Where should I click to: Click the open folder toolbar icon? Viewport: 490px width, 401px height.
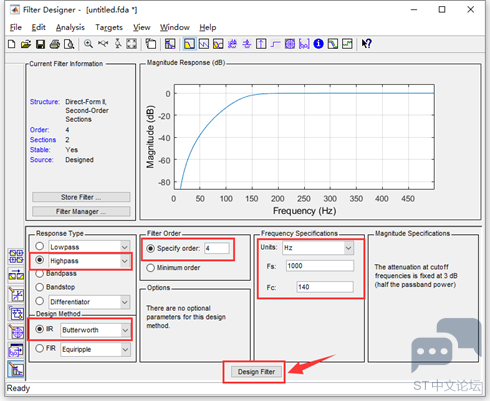[x=26, y=44]
